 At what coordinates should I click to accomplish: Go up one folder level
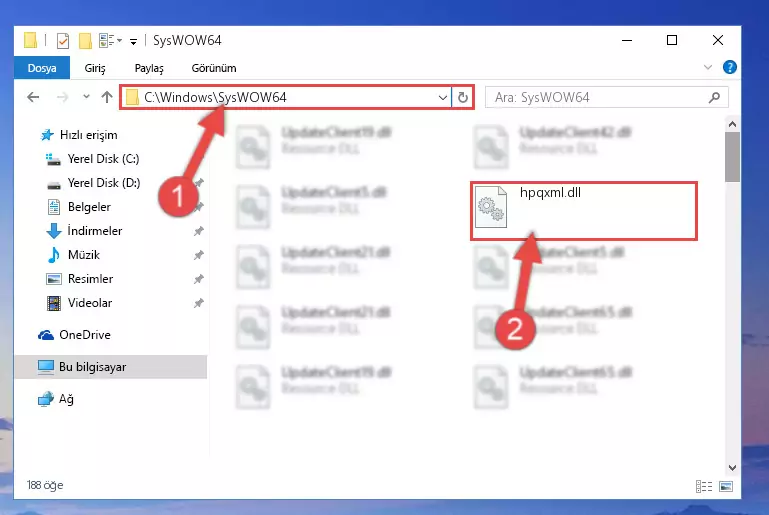[106, 97]
